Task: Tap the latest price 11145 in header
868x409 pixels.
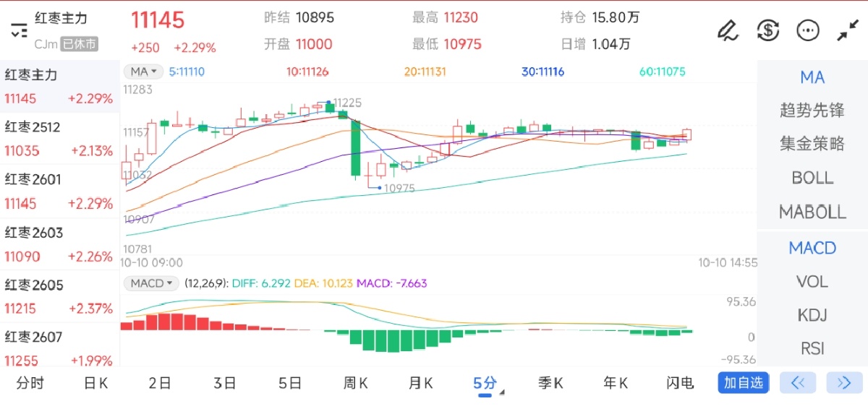Action: coord(158,20)
